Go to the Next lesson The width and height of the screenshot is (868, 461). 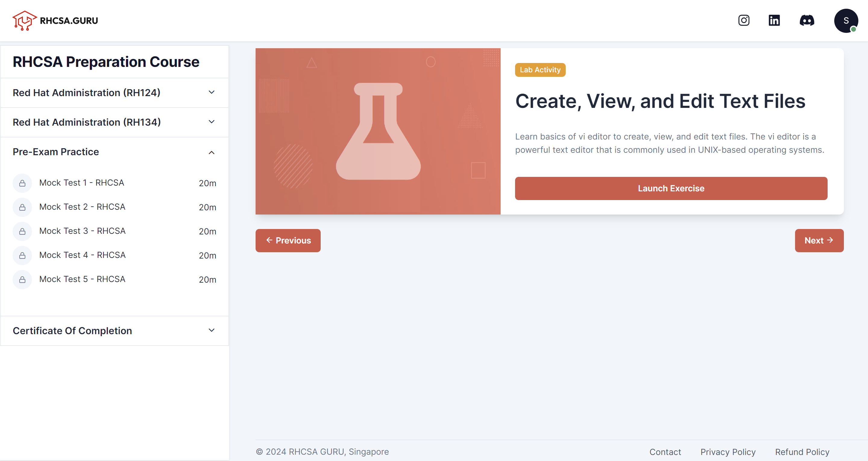(819, 241)
